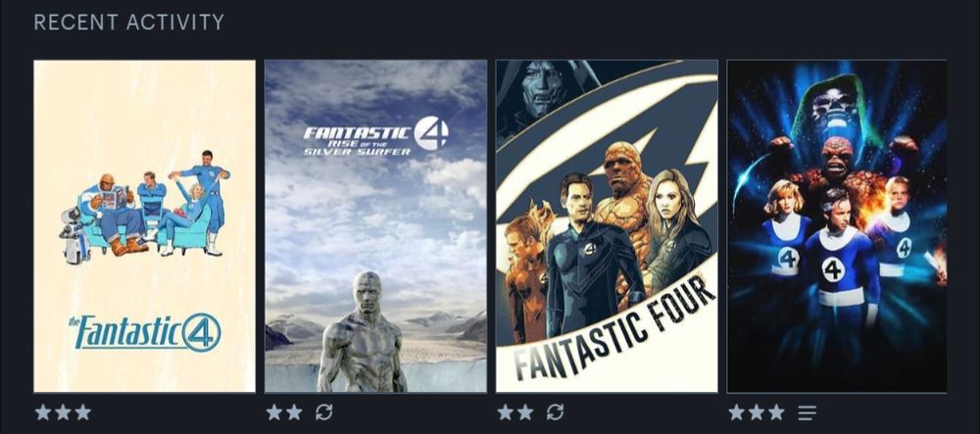The width and height of the screenshot is (980, 434).
Task: Select the first star beneath the Silver Surfer poster
Action: [x=274, y=412]
